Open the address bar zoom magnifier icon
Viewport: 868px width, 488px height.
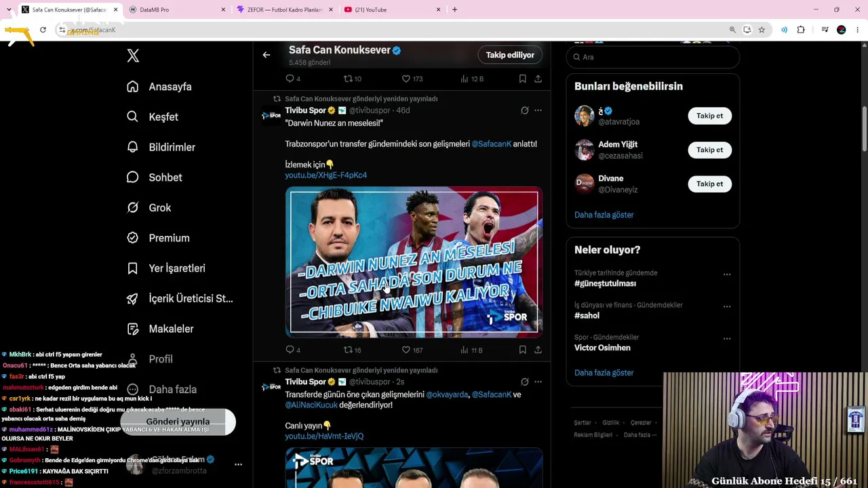(732, 30)
